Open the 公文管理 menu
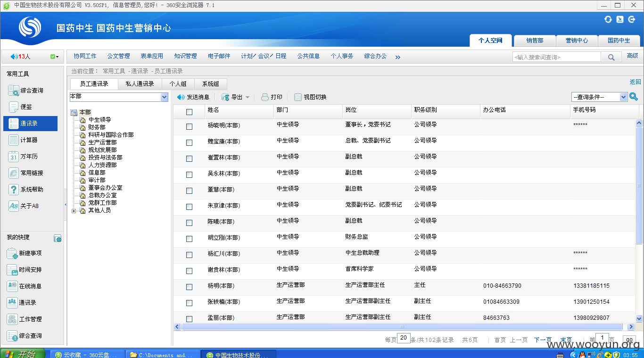Image resolution: width=644 pixels, height=358 pixels. point(118,56)
